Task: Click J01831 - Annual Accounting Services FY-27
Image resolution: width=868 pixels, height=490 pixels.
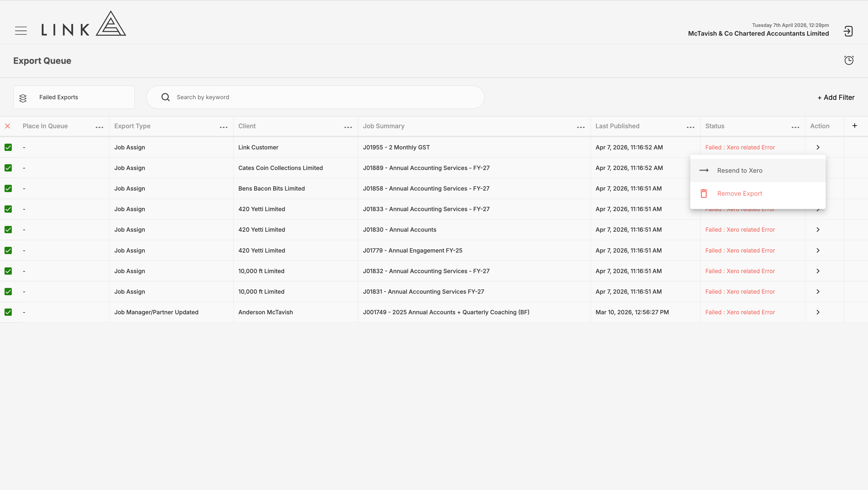Action: tap(423, 292)
